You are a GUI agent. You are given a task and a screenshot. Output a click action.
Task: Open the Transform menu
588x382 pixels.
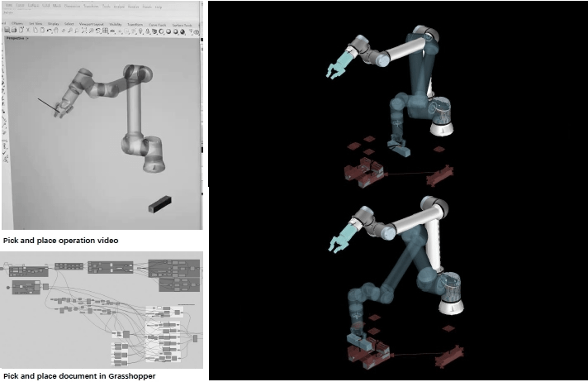91,6
